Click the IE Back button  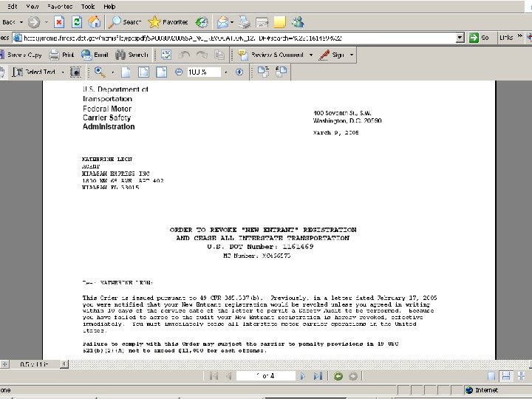tap(8, 22)
